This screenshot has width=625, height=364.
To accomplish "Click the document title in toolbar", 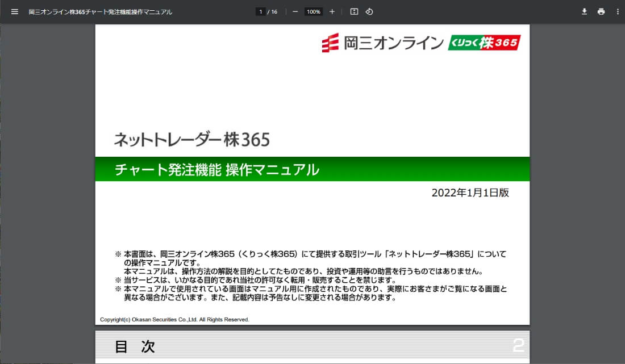I will [x=101, y=12].
